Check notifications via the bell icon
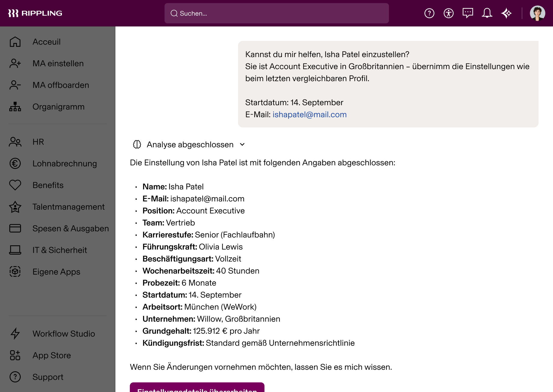This screenshot has height=392, width=553. click(x=487, y=13)
